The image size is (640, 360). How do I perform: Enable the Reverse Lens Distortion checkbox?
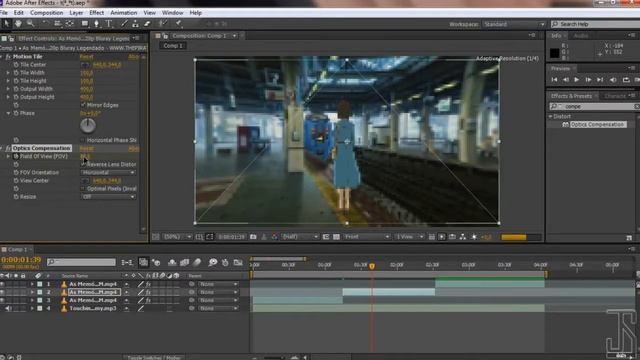[x=83, y=164]
